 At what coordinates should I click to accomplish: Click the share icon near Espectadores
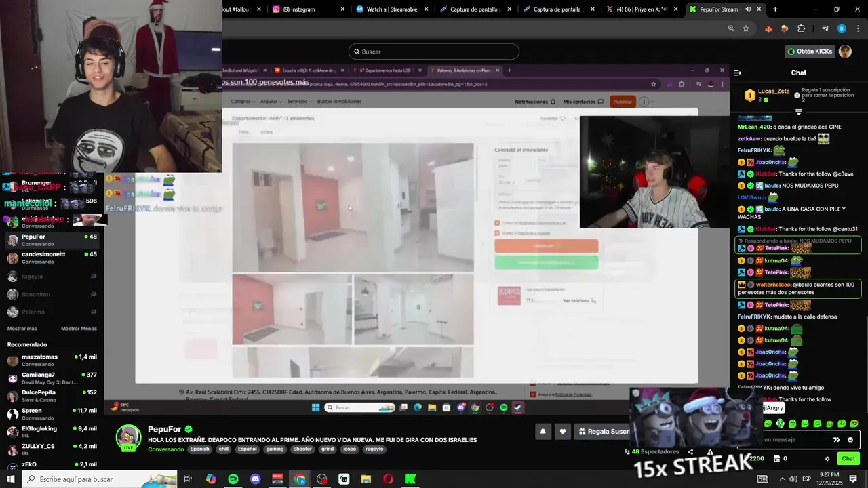(690, 452)
